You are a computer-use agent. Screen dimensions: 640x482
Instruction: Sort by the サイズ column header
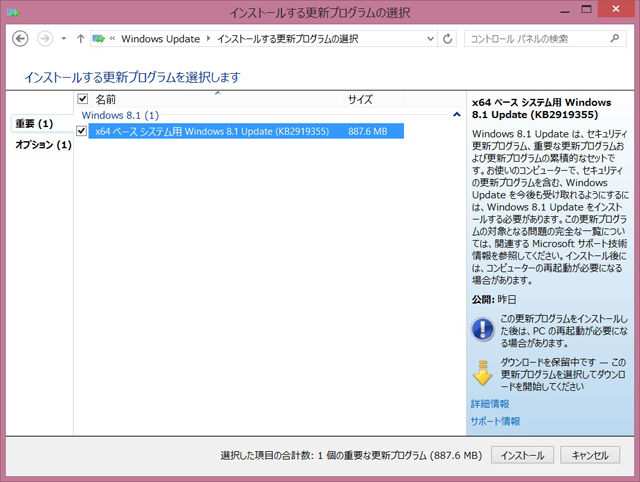(x=360, y=99)
